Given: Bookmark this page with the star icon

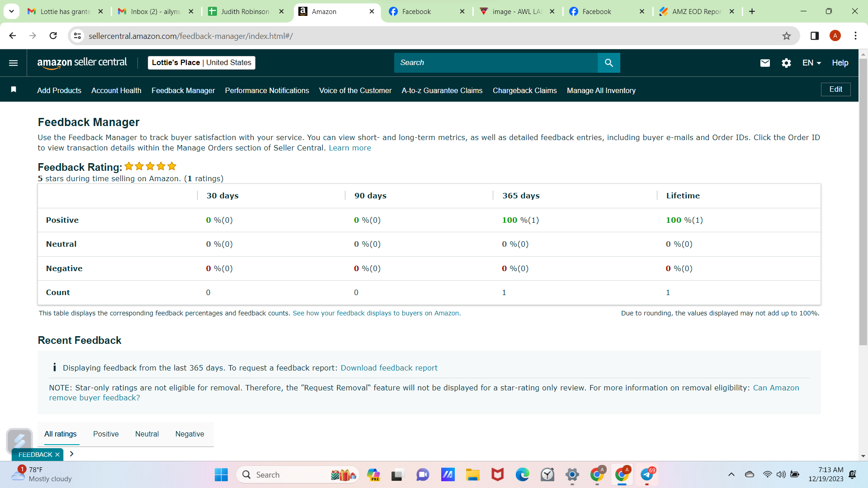Looking at the screenshot, I should [787, 36].
